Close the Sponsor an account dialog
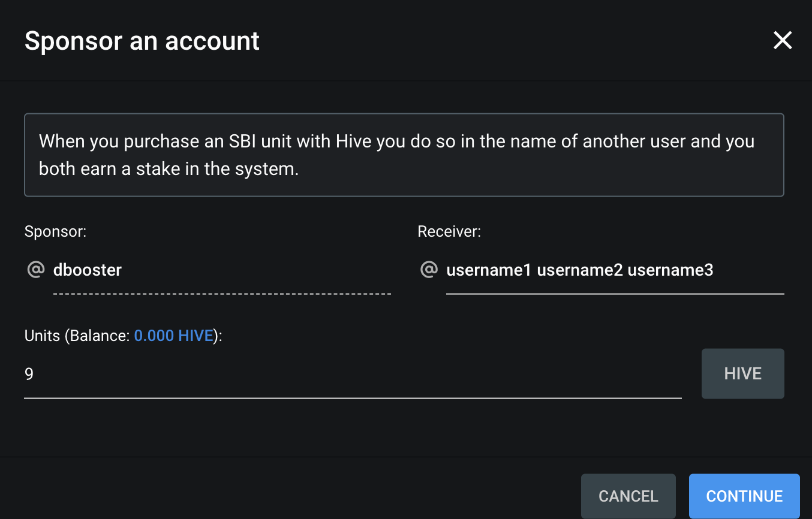812x519 pixels. click(x=783, y=41)
